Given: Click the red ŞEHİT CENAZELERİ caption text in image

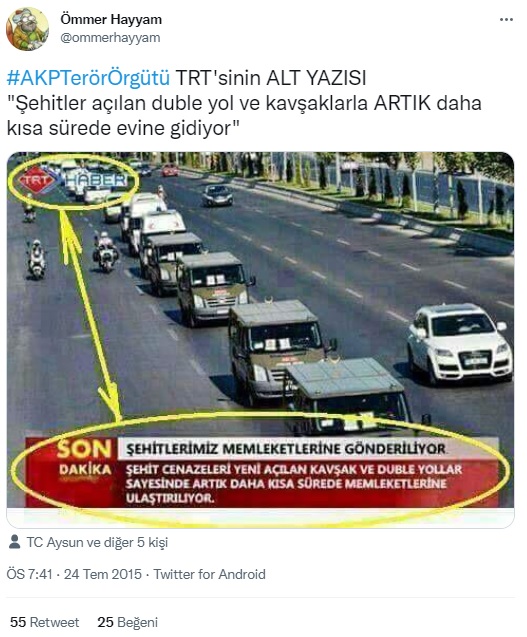Looking at the screenshot, I should (293, 483).
